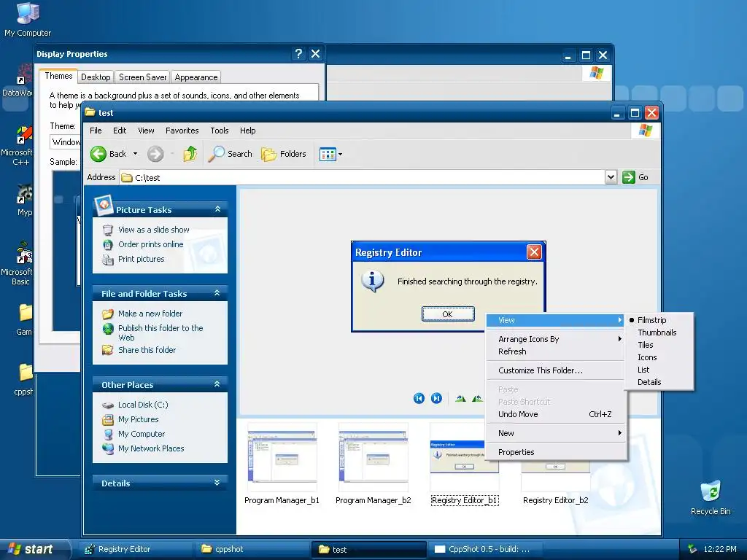The height and width of the screenshot is (560, 747).
Task: Open the Back button history dropdown arrow
Action: pyautogui.click(x=135, y=154)
